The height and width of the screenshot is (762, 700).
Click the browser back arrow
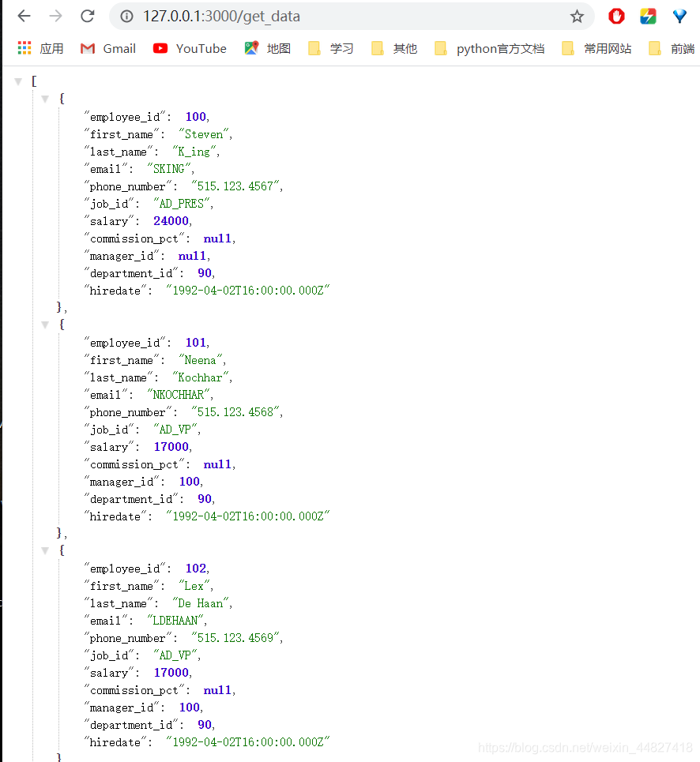[x=24, y=16]
